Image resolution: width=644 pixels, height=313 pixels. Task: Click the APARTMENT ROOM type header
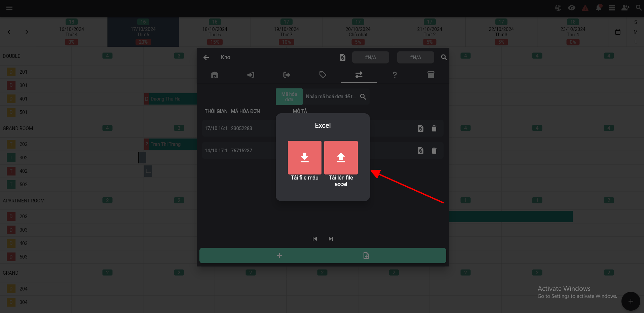(x=24, y=201)
